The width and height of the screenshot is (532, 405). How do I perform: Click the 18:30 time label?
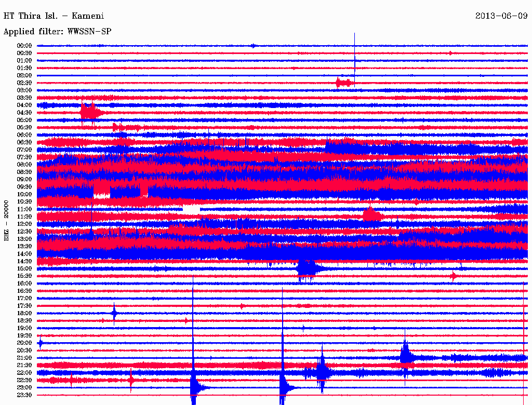point(24,320)
